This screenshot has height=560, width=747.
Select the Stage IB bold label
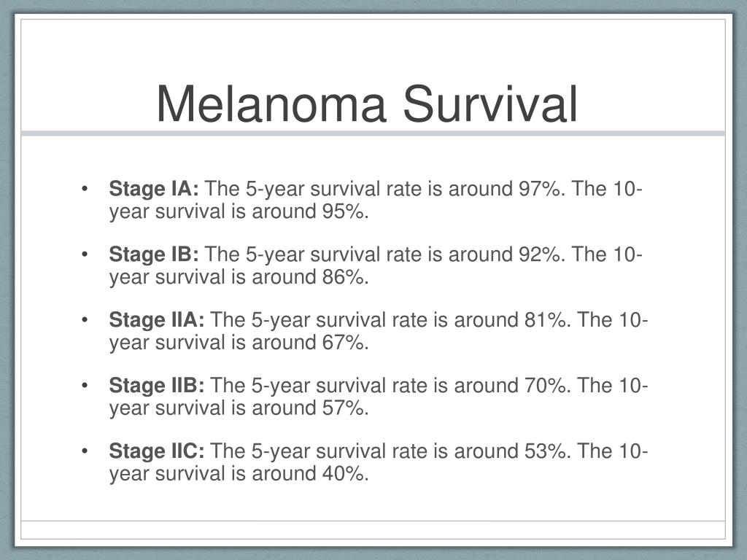click(x=154, y=254)
